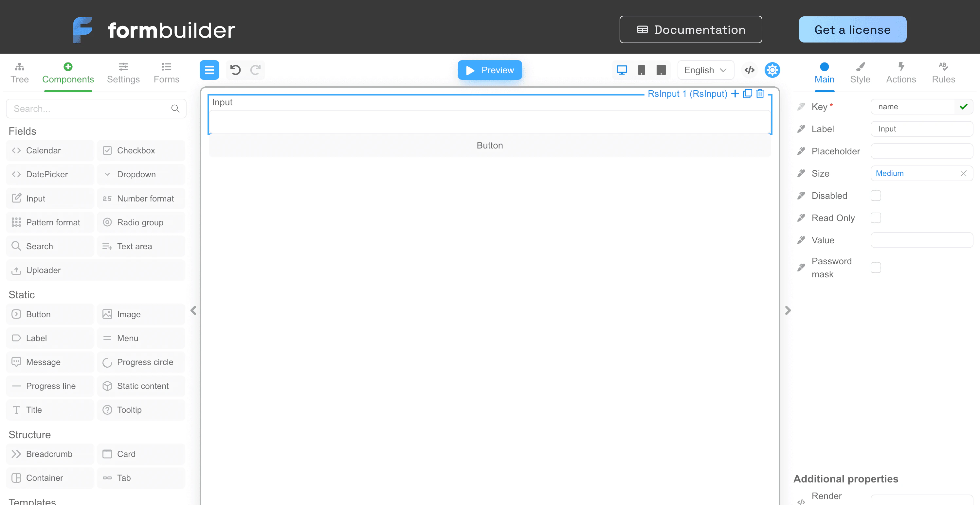Open the JSON code view icon
This screenshot has height=505, width=980.
[750, 70]
